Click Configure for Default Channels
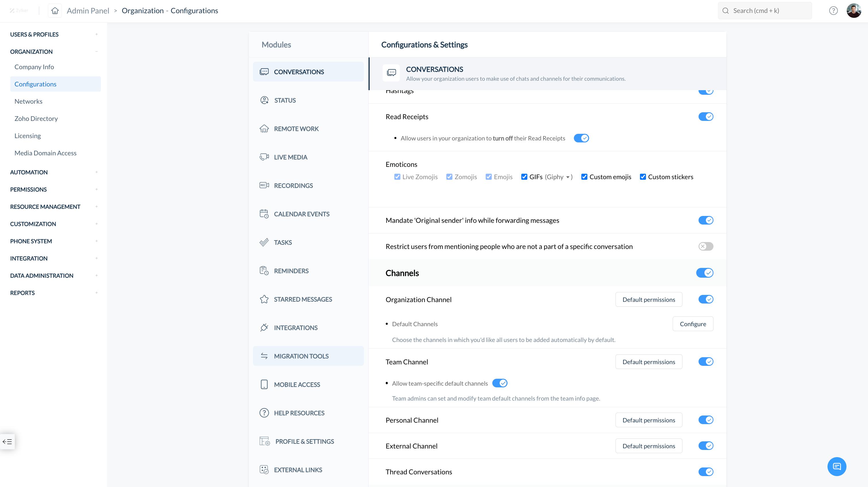The image size is (868, 487). click(x=693, y=324)
